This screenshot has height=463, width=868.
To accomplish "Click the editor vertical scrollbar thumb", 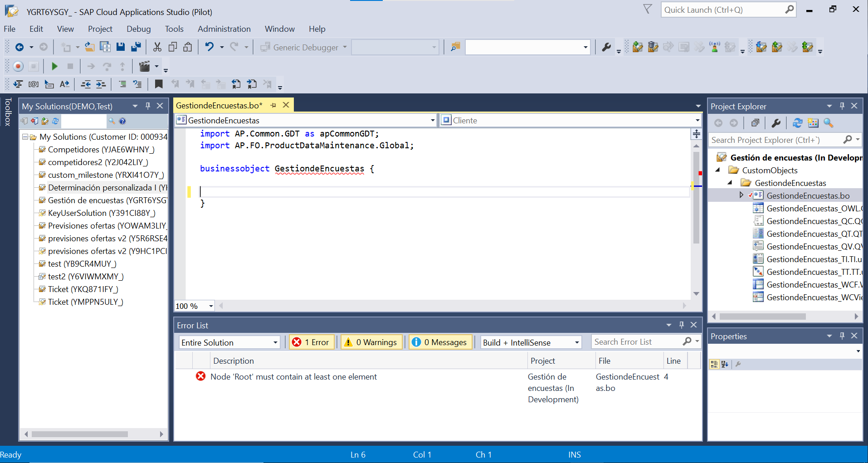I will (696, 198).
